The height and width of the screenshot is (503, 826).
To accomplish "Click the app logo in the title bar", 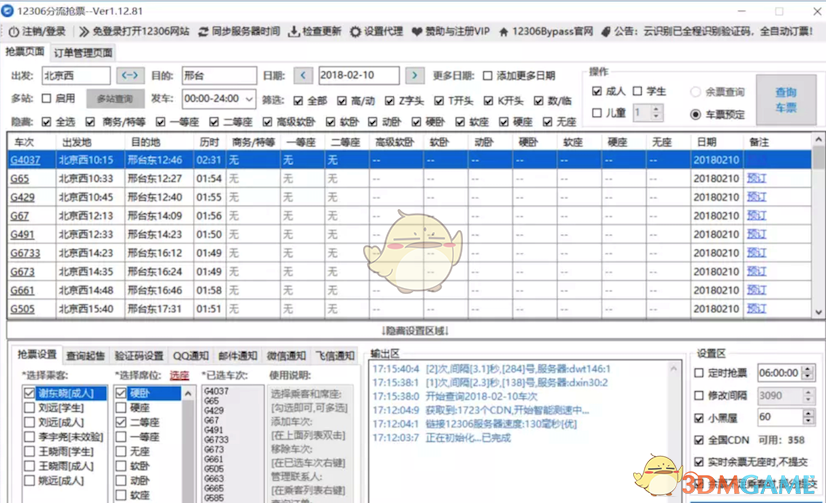I will (x=7, y=11).
